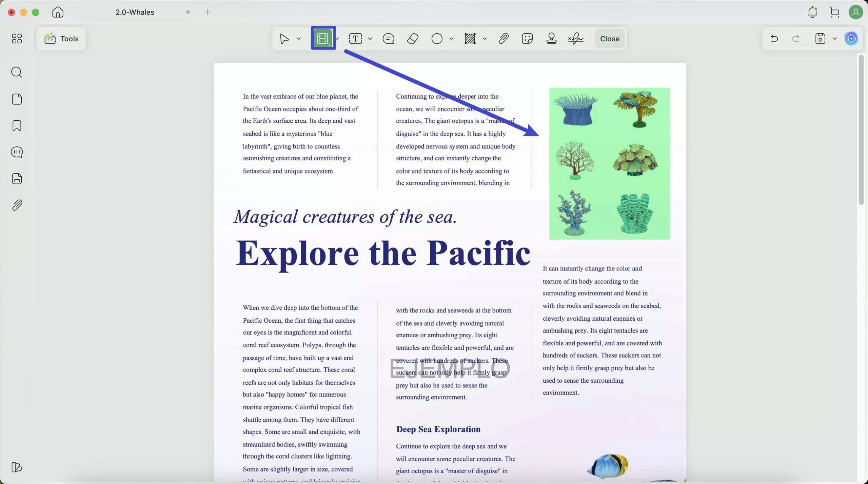Screen dimensions: 868x484
Task: Click the eraser tool icon
Action: pos(413,39)
